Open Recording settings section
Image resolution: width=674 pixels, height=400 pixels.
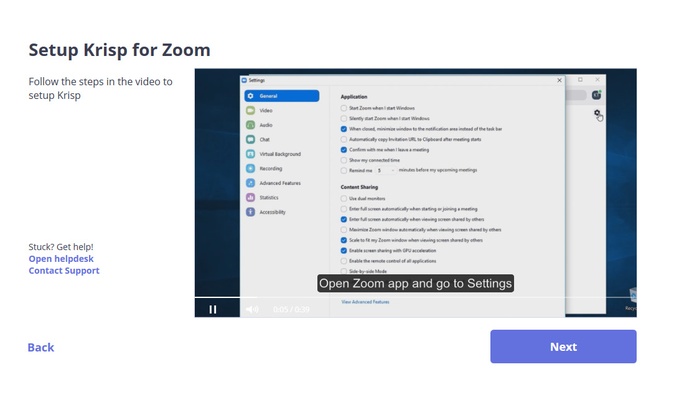click(282, 168)
